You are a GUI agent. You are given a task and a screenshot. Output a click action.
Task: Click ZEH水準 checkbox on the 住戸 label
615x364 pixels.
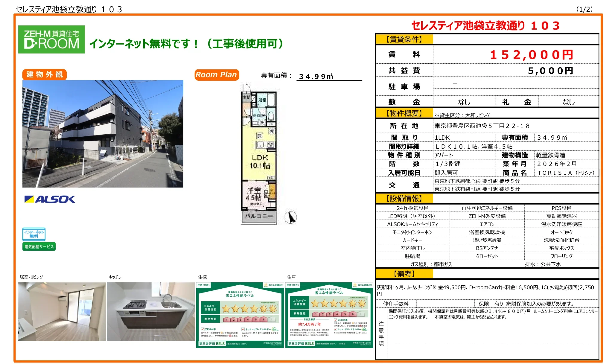tap(336, 320)
